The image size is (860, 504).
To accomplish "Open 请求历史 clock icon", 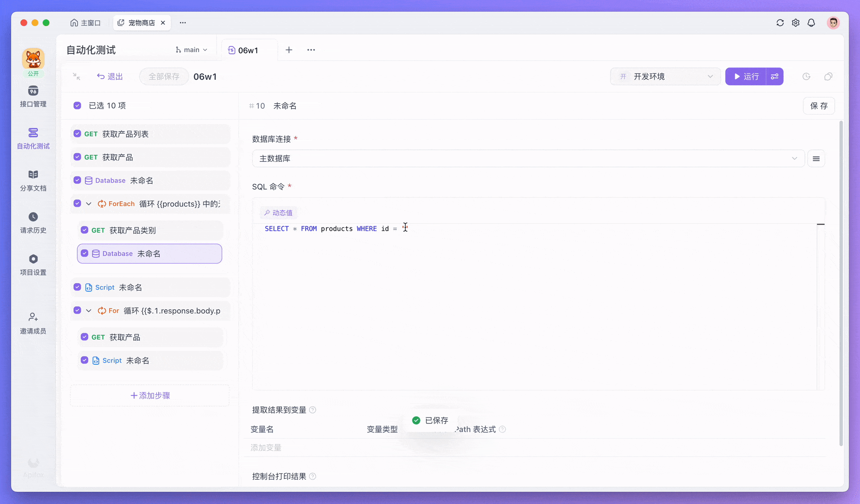I will coord(33,217).
